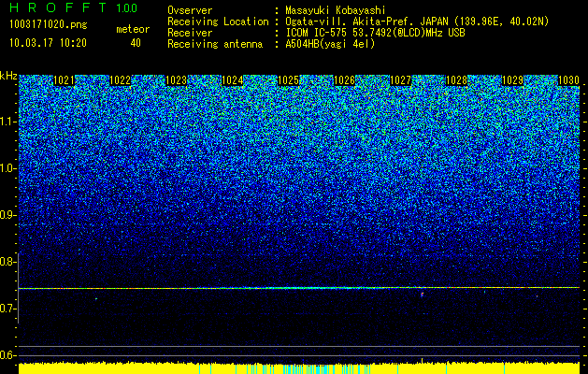Click the 0.8 frequency axis label
The height and width of the screenshot is (374, 588).
pos(7,262)
